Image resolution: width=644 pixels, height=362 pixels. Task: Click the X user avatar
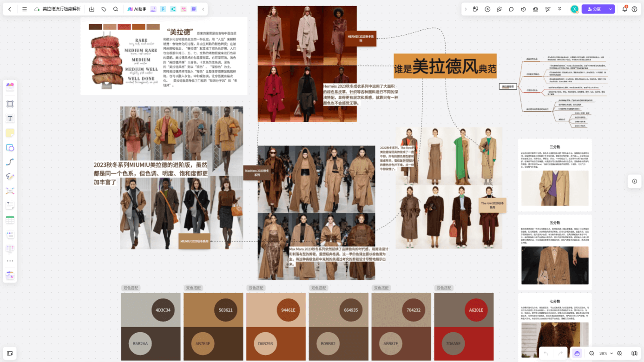pos(575,9)
